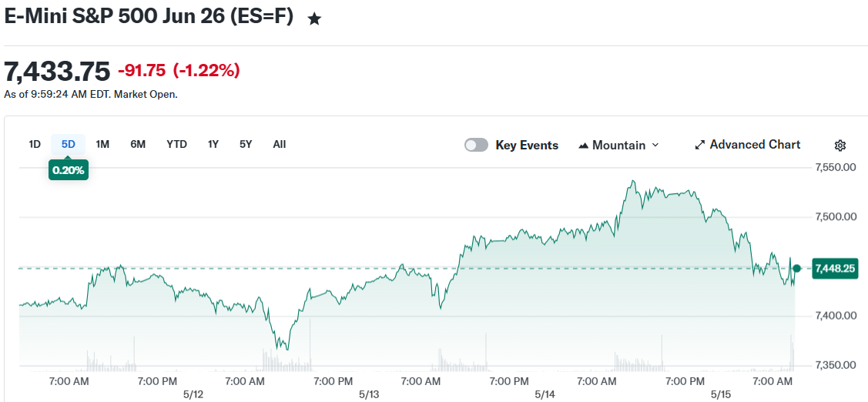Image resolution: width=868 pixels, height=402 pixels.
Task: Choose the YTD time range
Action: 176,145
